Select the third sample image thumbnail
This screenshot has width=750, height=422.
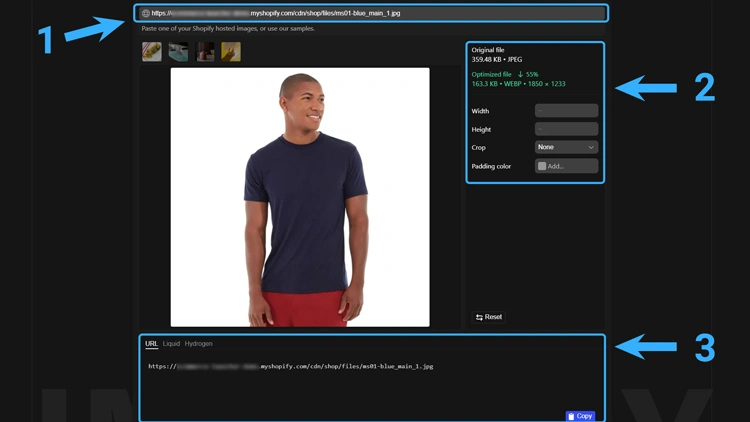205,52
